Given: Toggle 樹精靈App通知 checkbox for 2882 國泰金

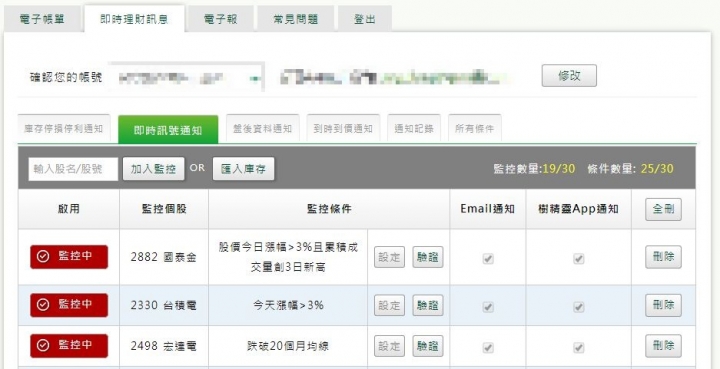Looking at the screenshot, I should coord(578,259).
